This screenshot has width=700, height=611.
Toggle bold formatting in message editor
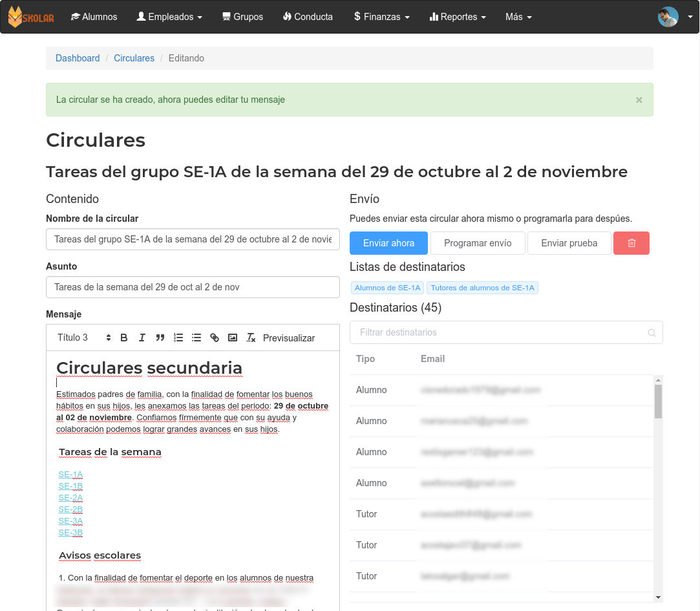tap(124, 338)
